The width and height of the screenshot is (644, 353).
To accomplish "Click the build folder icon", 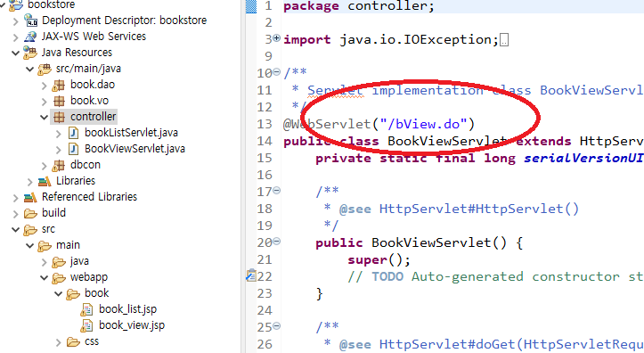I will [30, 213].
